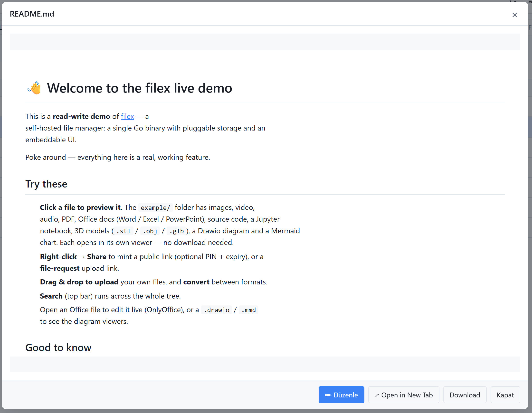Click the .glb code snippet
This screenshot has width=532, height=413.
click(177, 231)
